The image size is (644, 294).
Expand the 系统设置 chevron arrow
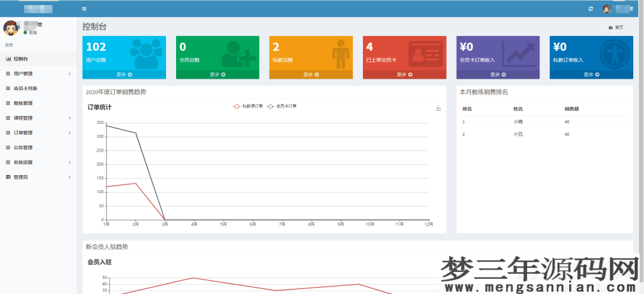70,162
